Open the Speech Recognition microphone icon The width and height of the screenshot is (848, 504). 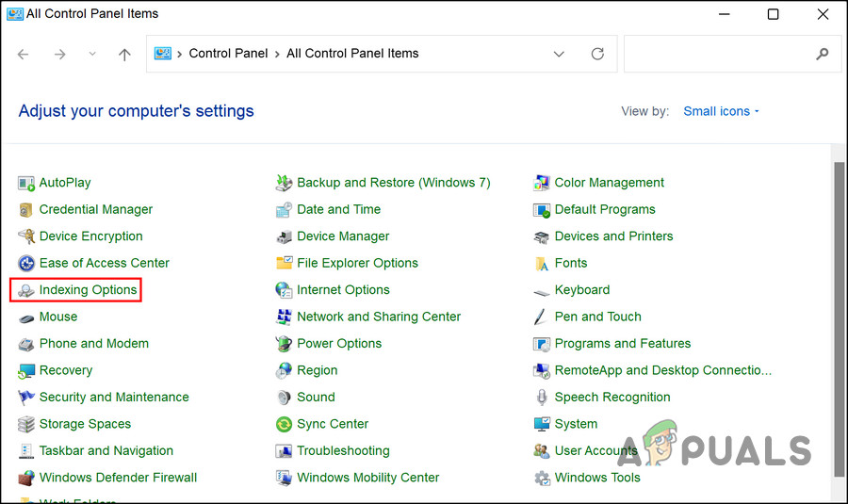(542, 398)
